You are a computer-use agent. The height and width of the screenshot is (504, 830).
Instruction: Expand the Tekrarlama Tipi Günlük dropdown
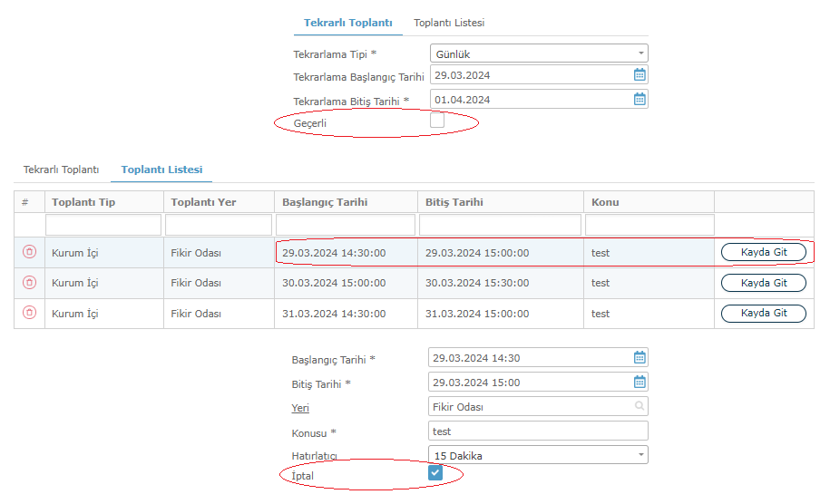[x=539, y=53]
